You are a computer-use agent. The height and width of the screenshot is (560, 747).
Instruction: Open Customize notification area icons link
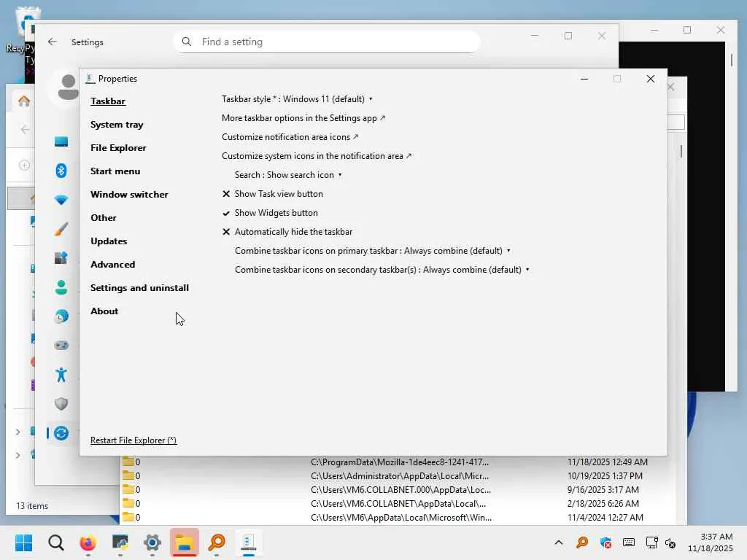290,137
